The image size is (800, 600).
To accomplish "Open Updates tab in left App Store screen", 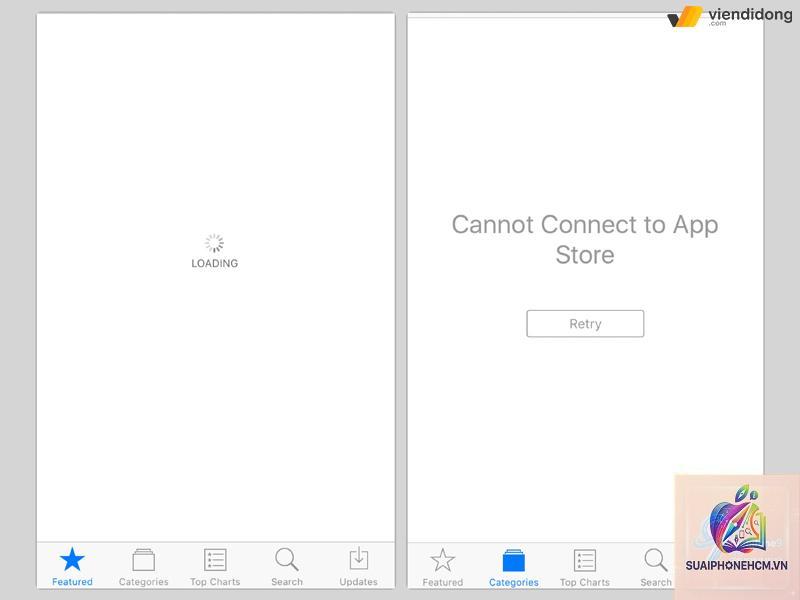I will coord(359,567).
